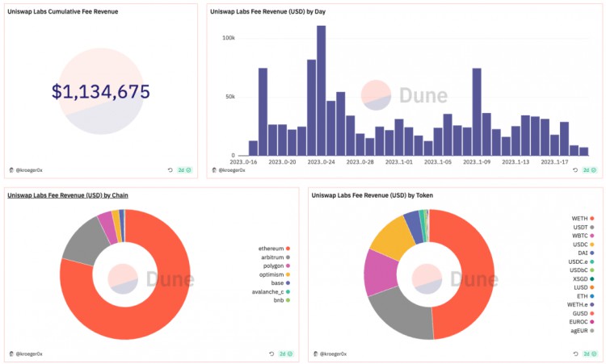Click the 2d freshness badge in Cumulative Fee Revenue panel
The image size is (606, 364).
(184, 169)
